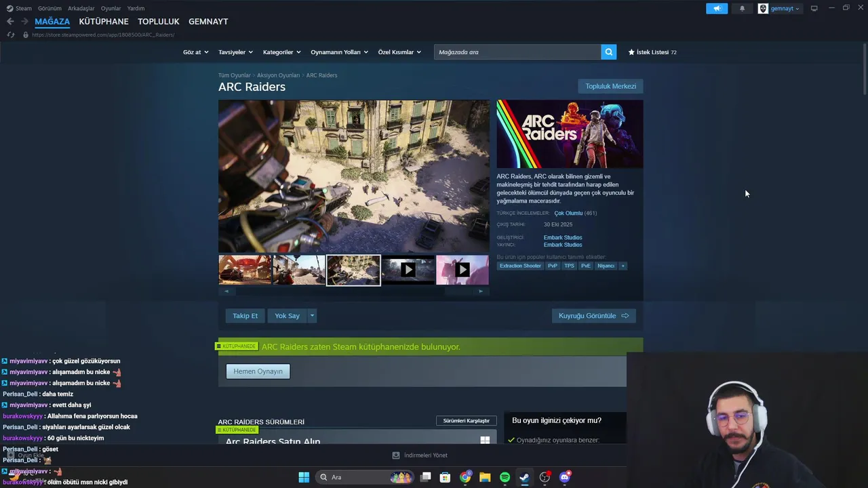Open Task View in taskbar
The width and height of the screenshot is (868, 488).
coord(425,477)
